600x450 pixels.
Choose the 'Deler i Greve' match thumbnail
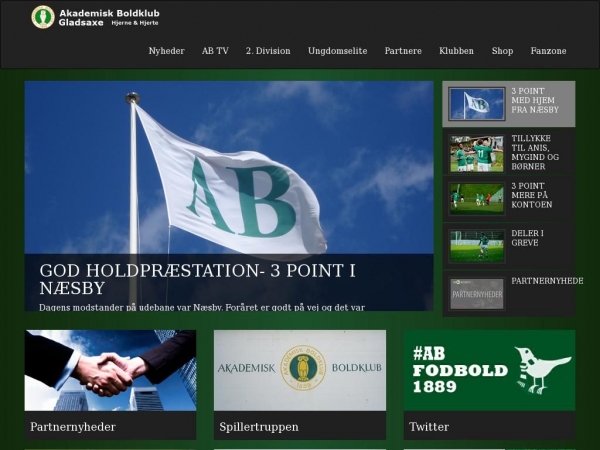point(476,246)
